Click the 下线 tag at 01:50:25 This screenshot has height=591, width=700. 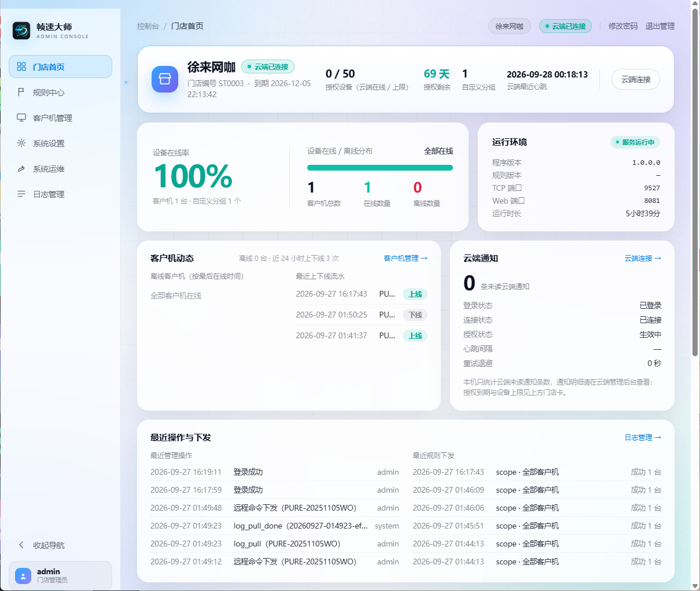(415, 315)
